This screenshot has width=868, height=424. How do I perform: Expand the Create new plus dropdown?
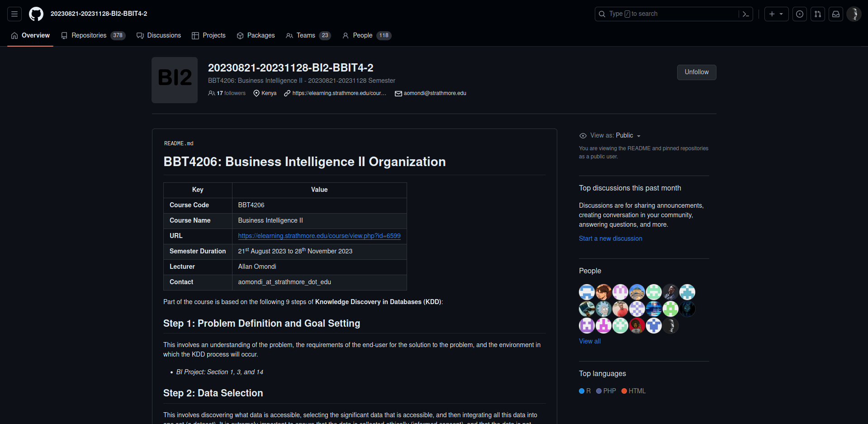click(x=776, y=14)
